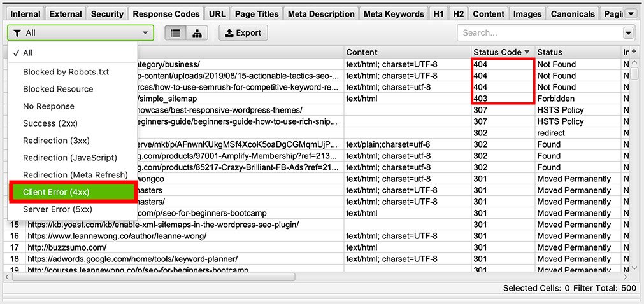Screen dimensions: 644x304
Task: Switch to list view icon
Action: (x=175, y=33)
